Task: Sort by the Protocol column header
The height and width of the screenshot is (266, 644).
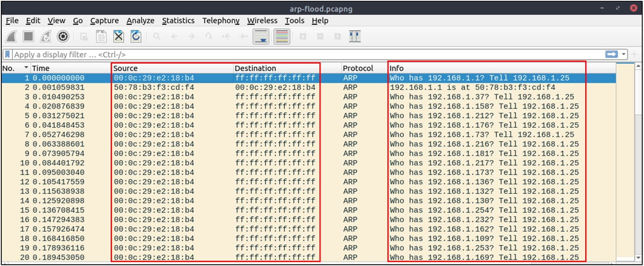Action: point(358,68)
